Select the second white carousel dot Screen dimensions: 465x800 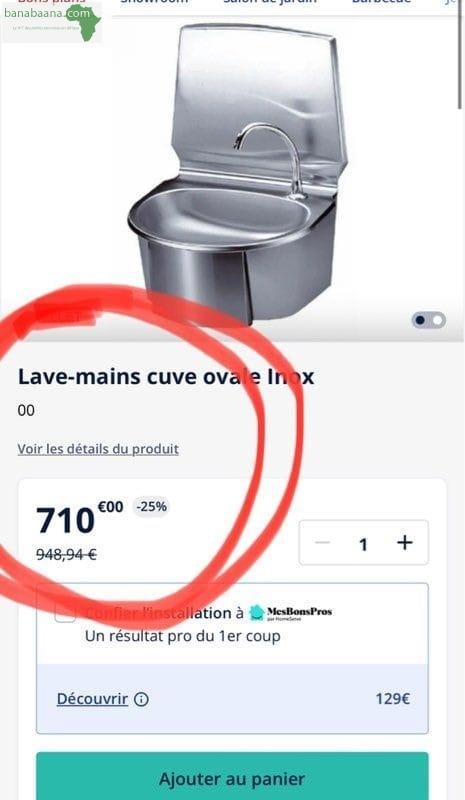point(438,320)
